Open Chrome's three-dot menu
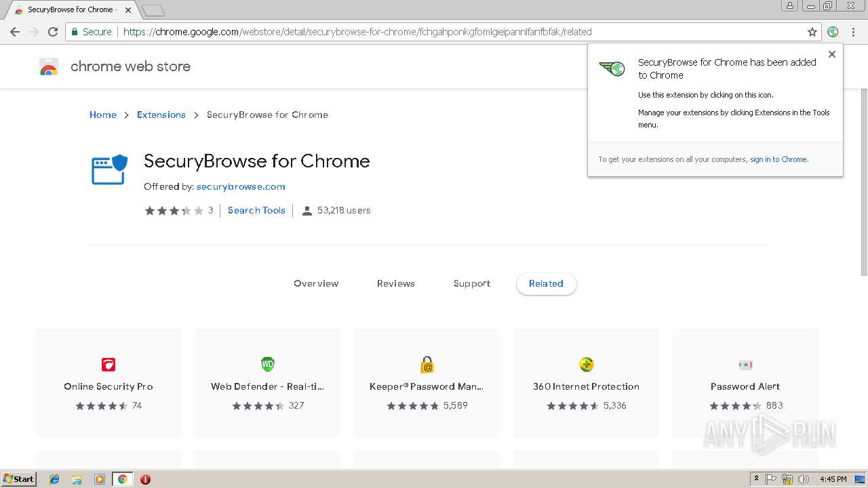 point(853,32)
